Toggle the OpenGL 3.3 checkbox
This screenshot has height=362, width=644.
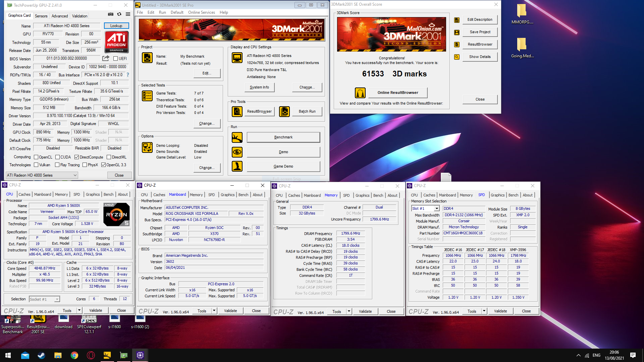point(103,165)
